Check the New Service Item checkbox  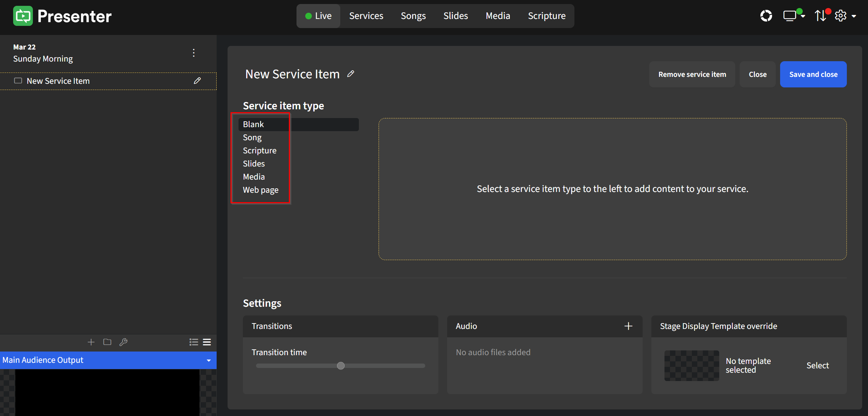pos(18,81)
